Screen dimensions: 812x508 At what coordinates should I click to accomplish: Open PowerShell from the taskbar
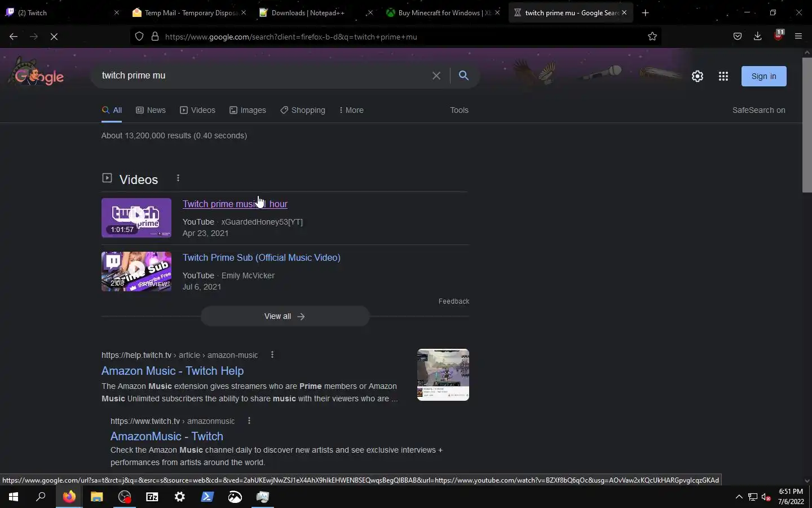click(x=207, y=497)
